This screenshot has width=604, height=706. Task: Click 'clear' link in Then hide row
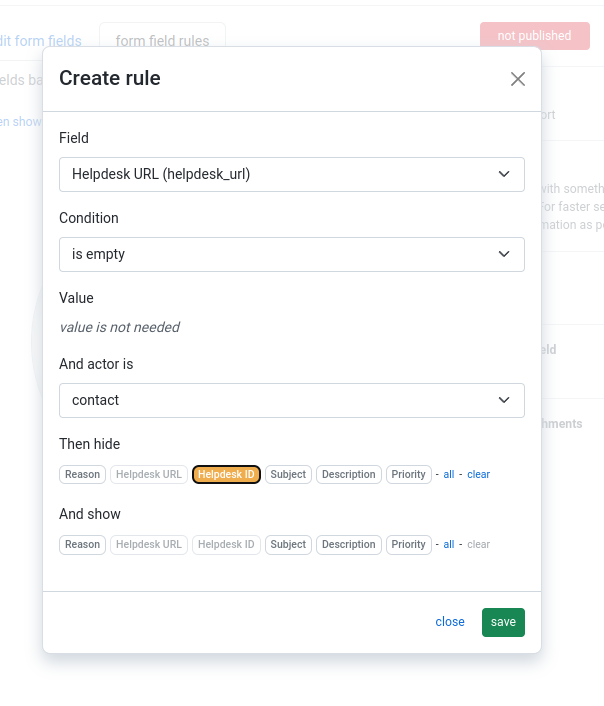478,475
